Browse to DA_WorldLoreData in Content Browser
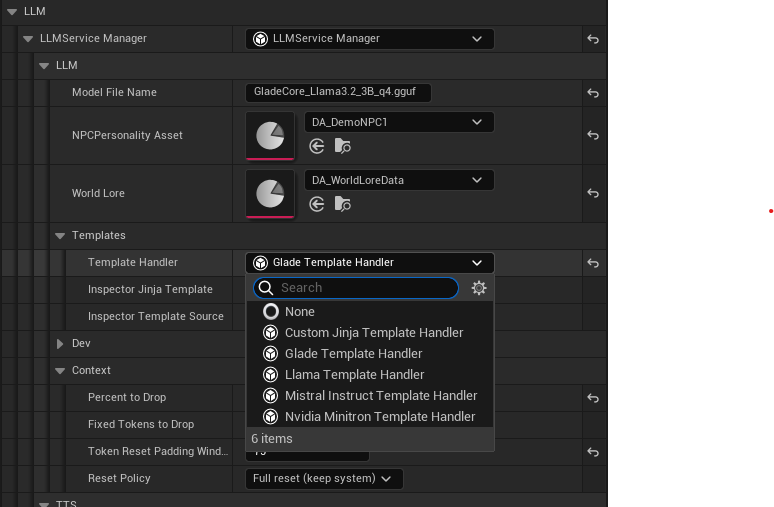774x507 pixels. [x=343, y=204]
